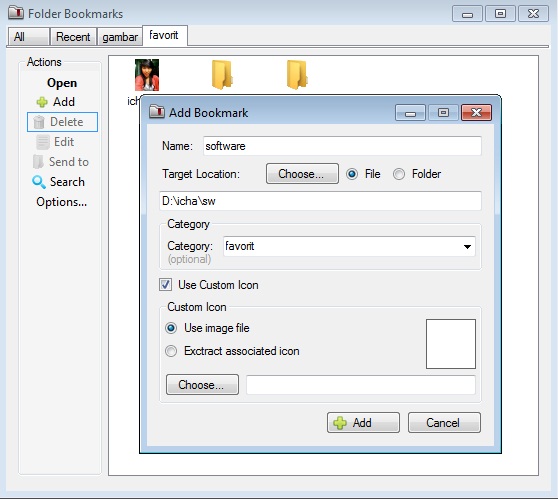Select Use image file option
The image size is (558, 500).
(x=171, y=328)
